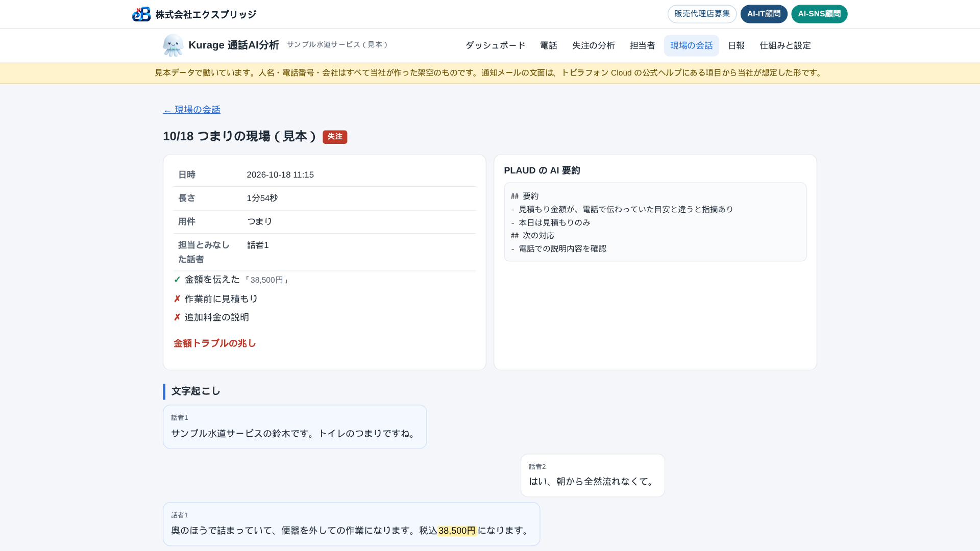The width and height of the screenshot is (980, 551).
Task: Click the AI-SNS顧問 button
Action: pos(819,14)
